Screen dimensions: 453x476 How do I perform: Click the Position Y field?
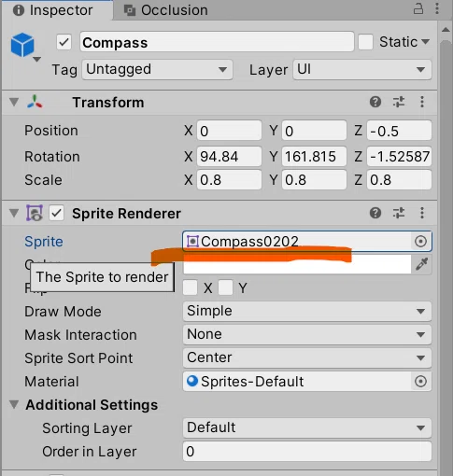click(x=314, y=131)
